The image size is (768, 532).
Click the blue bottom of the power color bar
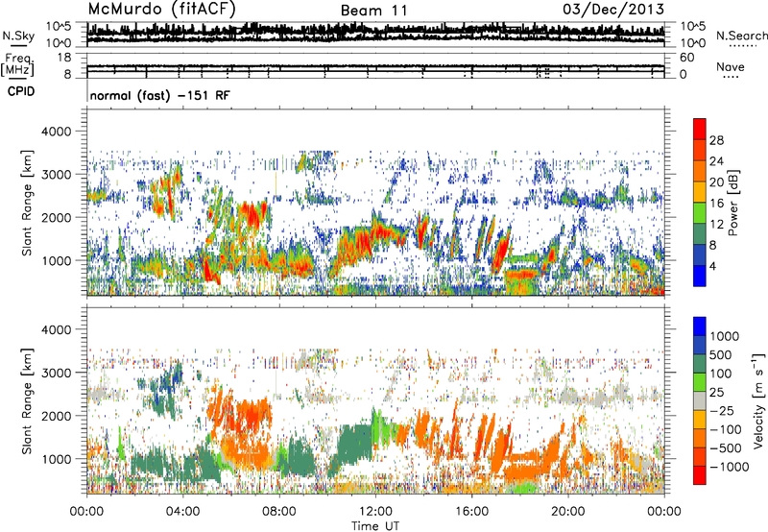[x=700, y=276]
